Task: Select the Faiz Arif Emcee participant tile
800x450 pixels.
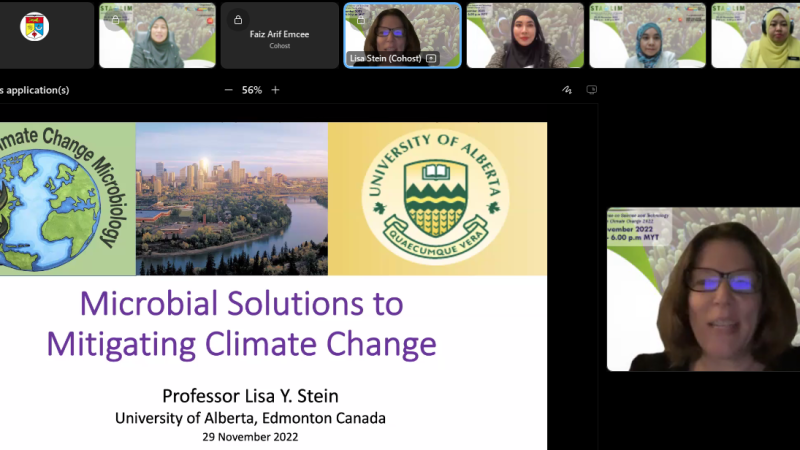Action: 279,36
